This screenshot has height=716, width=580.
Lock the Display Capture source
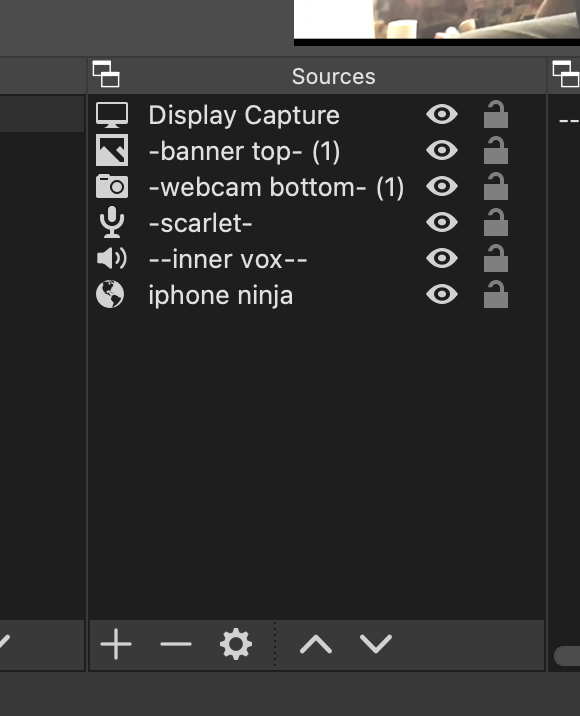(496, 114)
